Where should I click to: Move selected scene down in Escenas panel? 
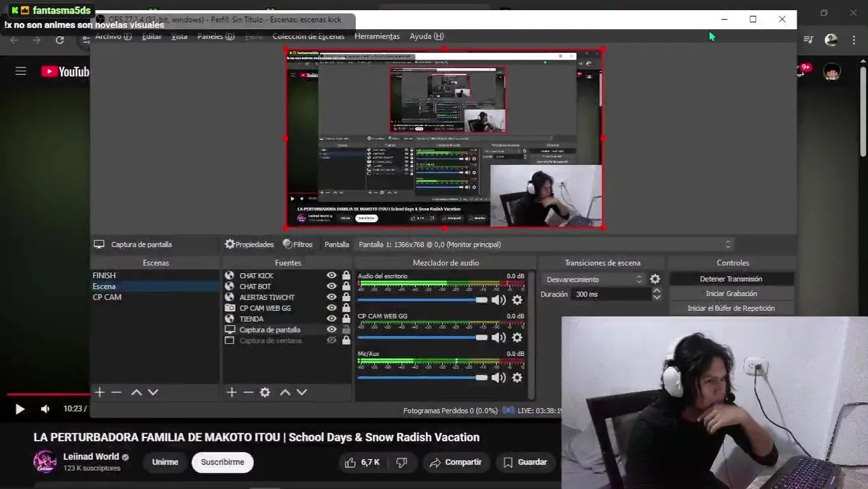pyautogui.click(x=153, y=393)
